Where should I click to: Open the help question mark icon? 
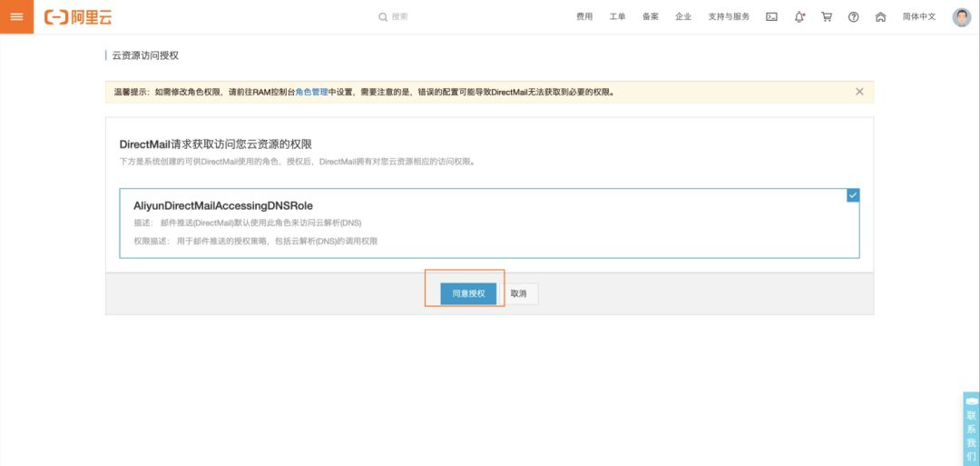[853, 17]
